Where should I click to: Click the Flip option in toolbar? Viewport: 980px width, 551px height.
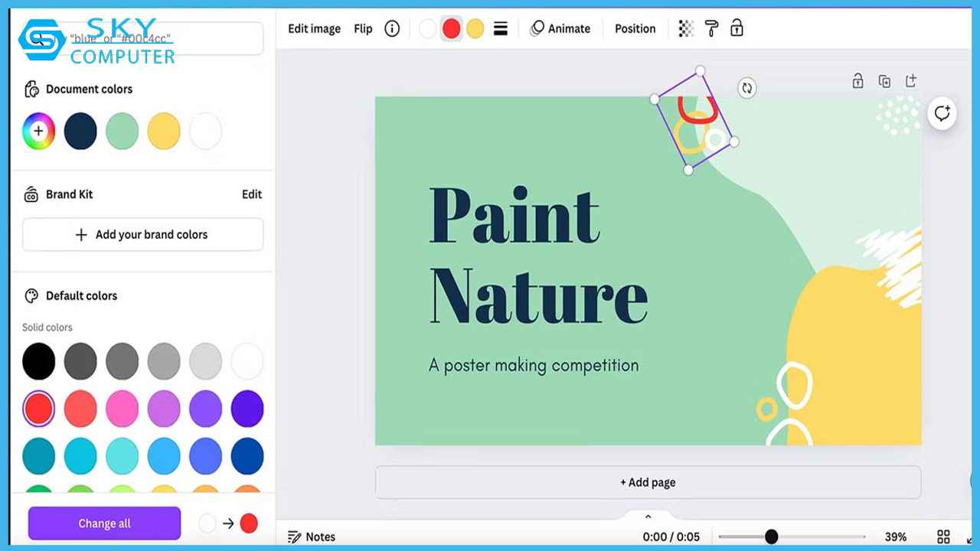point(363,29)
